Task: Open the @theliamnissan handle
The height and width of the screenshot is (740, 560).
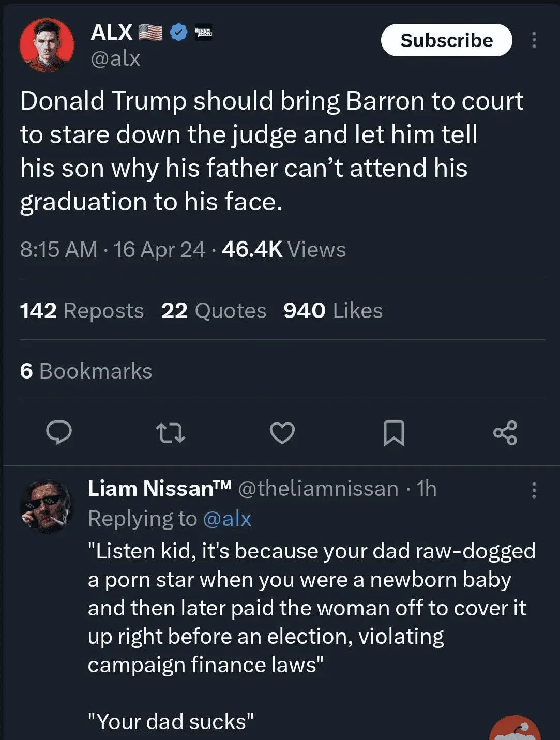Action: (318, 489)
